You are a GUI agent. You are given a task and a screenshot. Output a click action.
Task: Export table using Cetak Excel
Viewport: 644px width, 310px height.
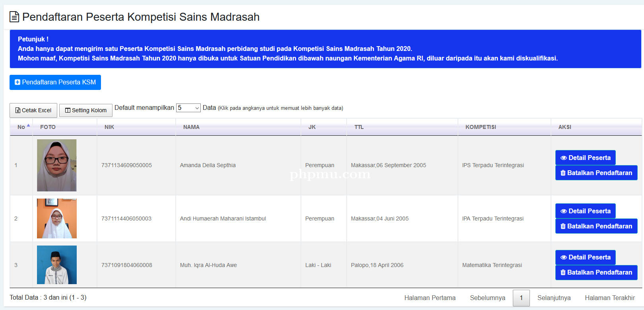tap(33, 110)
